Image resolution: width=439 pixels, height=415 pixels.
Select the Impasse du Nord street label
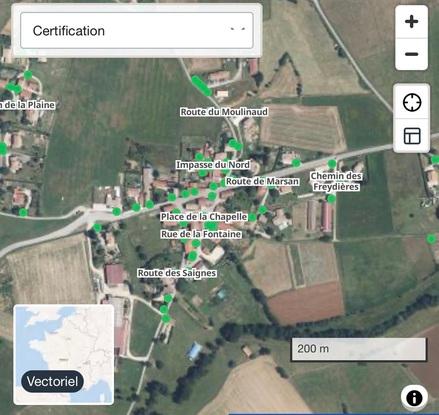(213, 165)
